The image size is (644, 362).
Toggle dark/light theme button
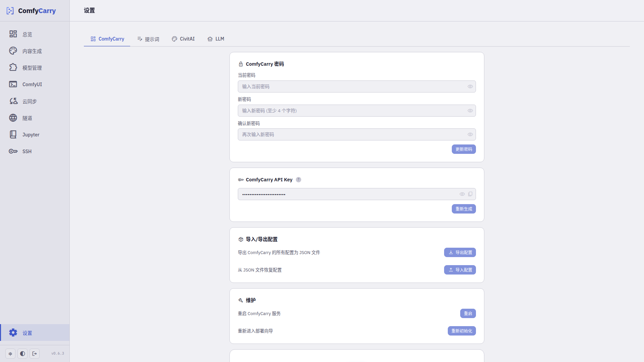click(22, 354)
